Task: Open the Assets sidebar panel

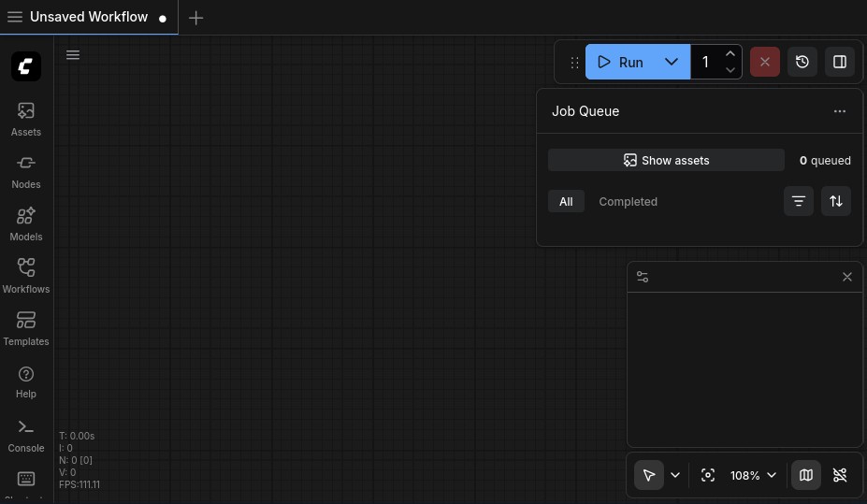Action: pyautogui.click(x=26, y=119)
